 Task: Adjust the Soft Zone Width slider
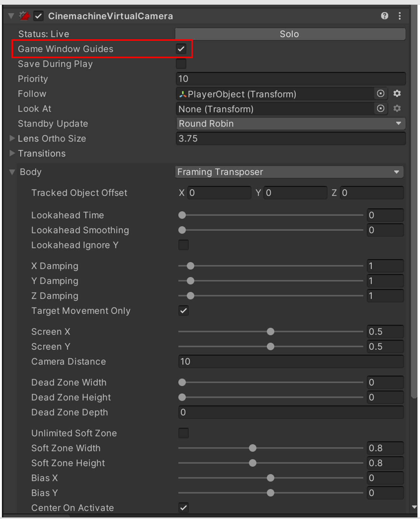[271, 448]
